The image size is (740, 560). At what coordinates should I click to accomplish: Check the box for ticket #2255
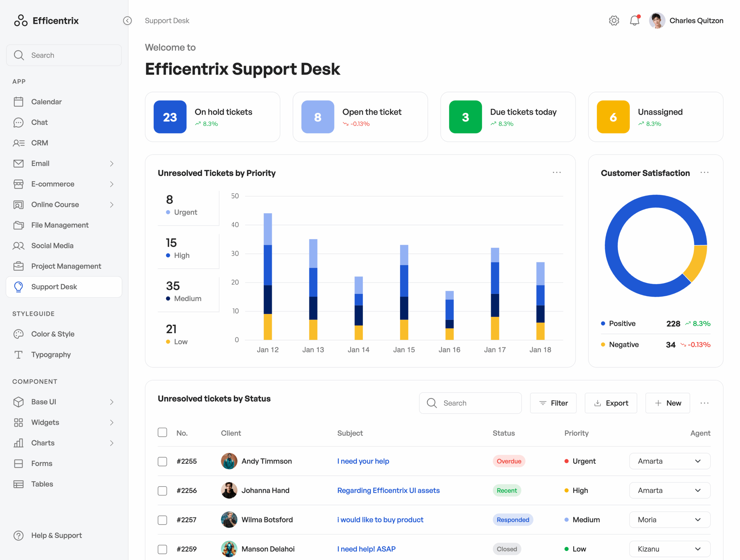pyautogui.click(x=162, y=461)
